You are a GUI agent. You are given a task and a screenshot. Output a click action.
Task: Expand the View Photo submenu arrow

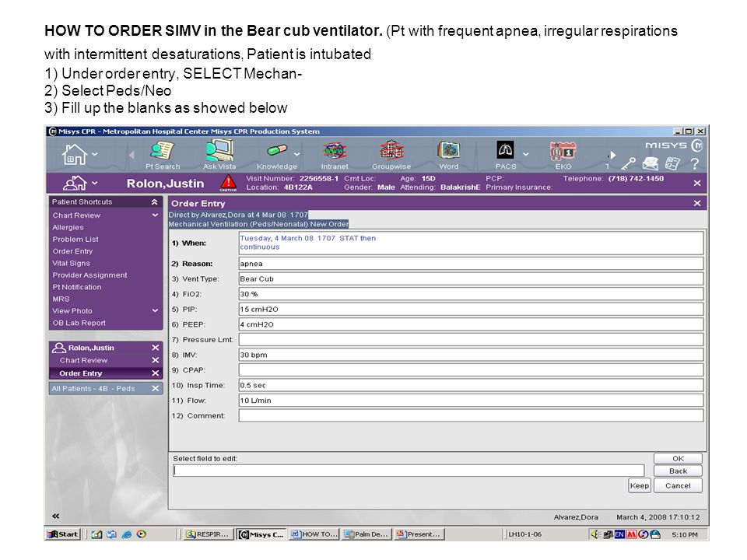click(x=155, y=310)
